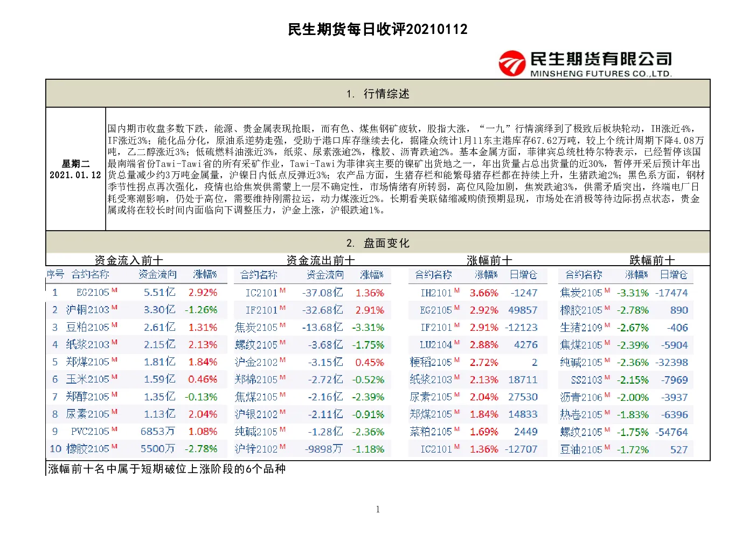Click the -37.08亿 outflow value
This screenshot has height=534, width=756.
(x=322, y=293)
